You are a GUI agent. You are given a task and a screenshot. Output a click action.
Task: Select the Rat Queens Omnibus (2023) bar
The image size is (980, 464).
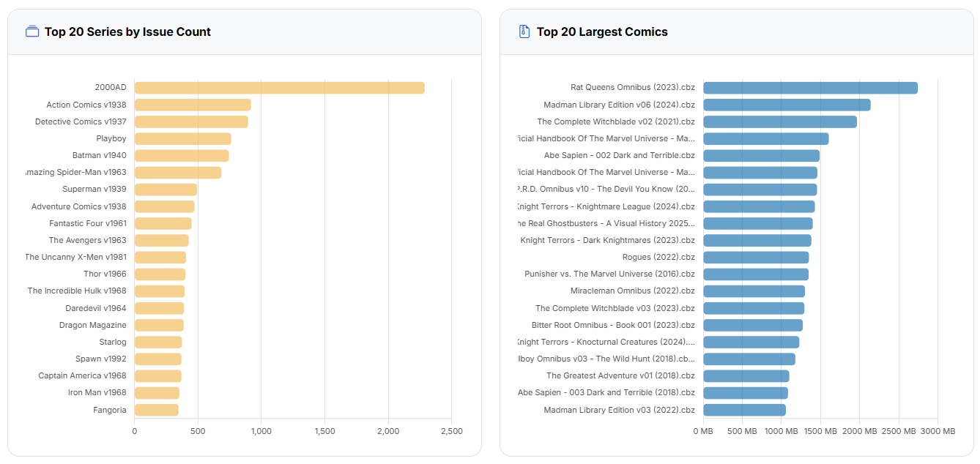coord(810,88)
